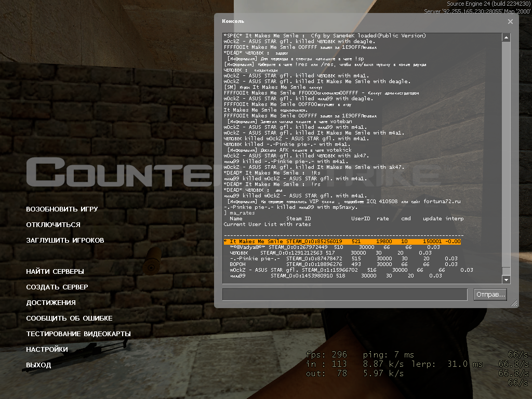This screenshot has height=399, width=532.
Task: Click the Отправ... submit button
Action: tap(490, 295)
